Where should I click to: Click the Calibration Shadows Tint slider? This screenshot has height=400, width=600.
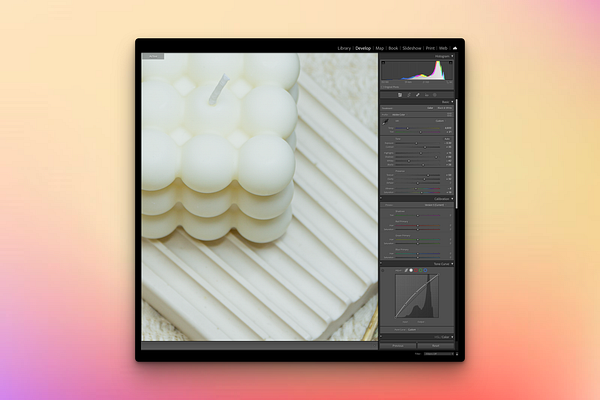coord(417,216)
